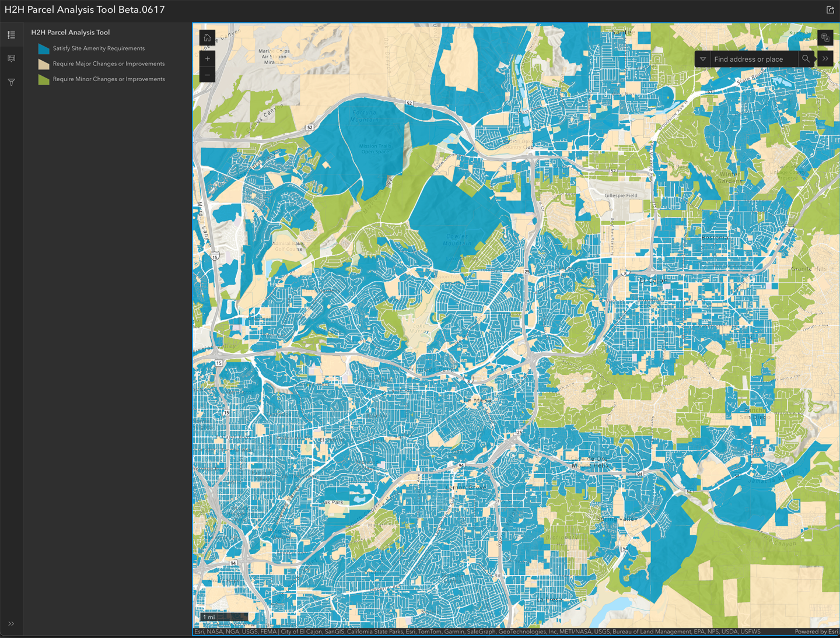This screenshot has height=638, width=840.
Task: Click the Gillespie Field area on map
Action: click(x=621, y=195)
